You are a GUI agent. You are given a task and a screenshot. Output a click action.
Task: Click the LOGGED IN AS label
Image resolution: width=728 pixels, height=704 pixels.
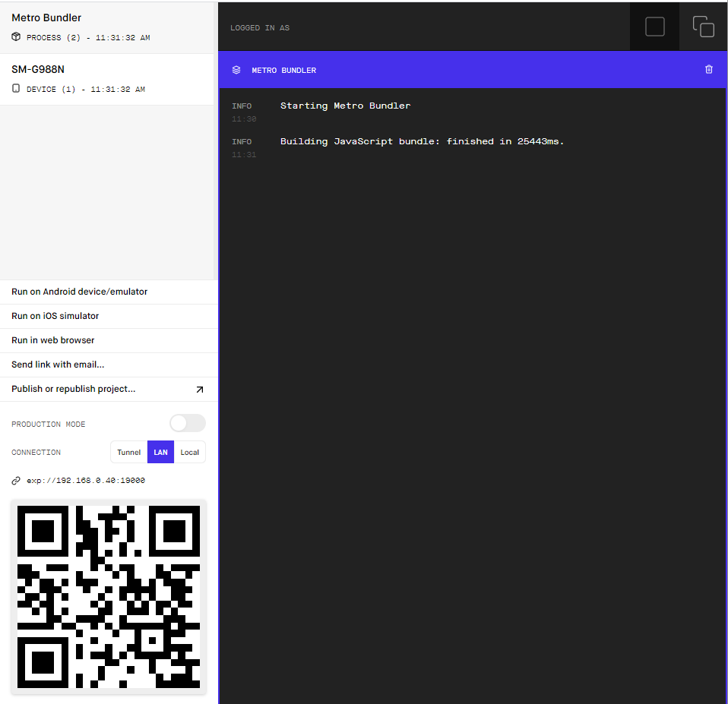point(260,28)
